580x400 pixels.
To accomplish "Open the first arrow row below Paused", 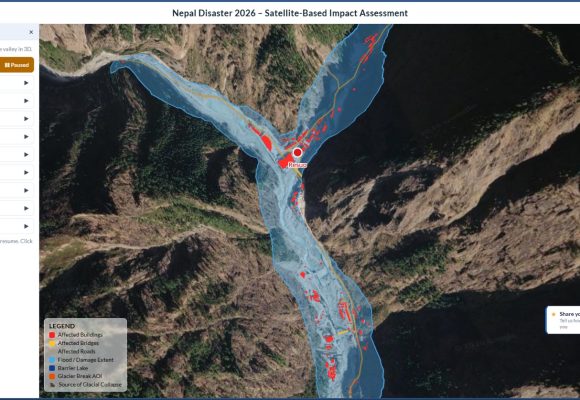I will (x=17, y=83).
